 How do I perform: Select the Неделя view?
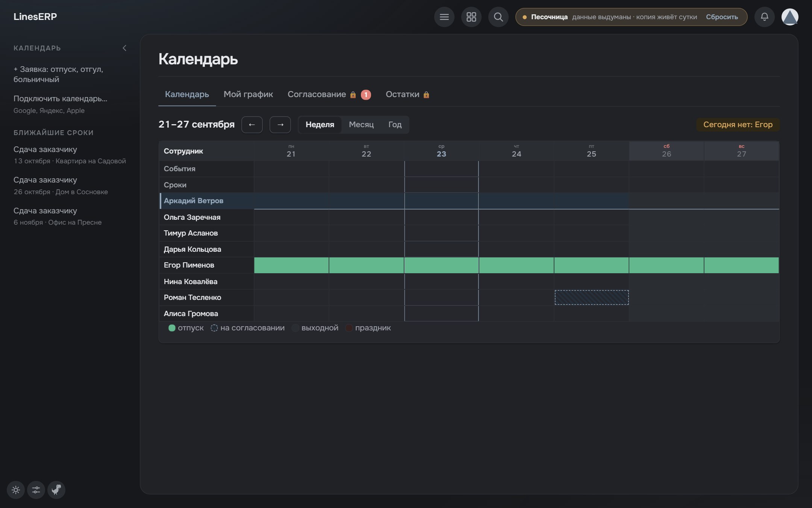320,125
